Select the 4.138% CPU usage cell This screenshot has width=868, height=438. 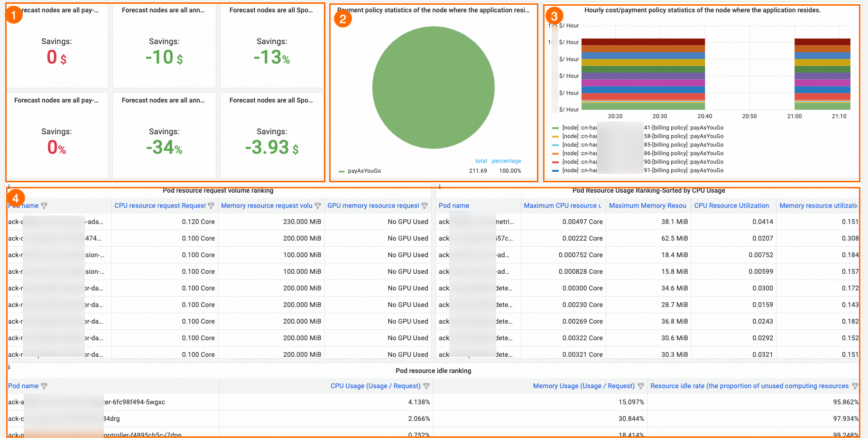pyautogui.click(x=326, y=402)
